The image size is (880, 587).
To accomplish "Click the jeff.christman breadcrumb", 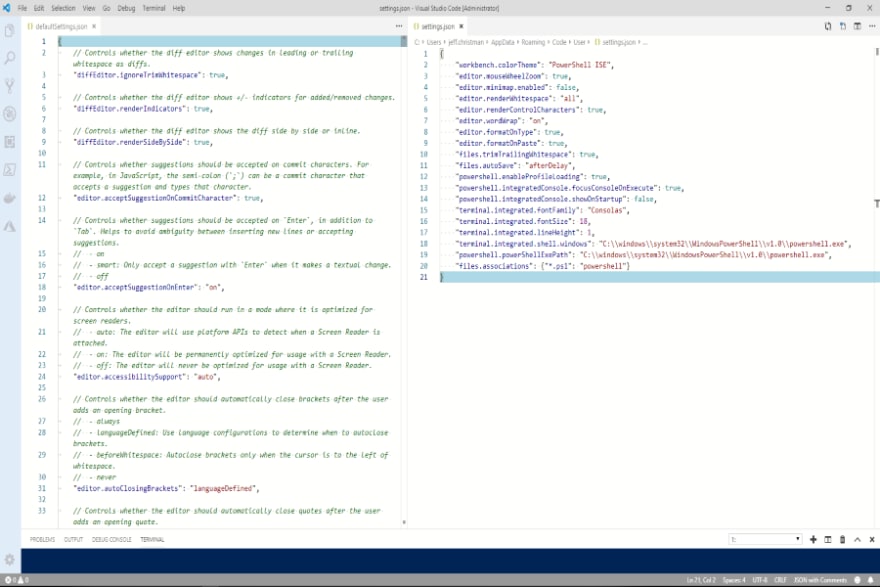I will point(466,42).
